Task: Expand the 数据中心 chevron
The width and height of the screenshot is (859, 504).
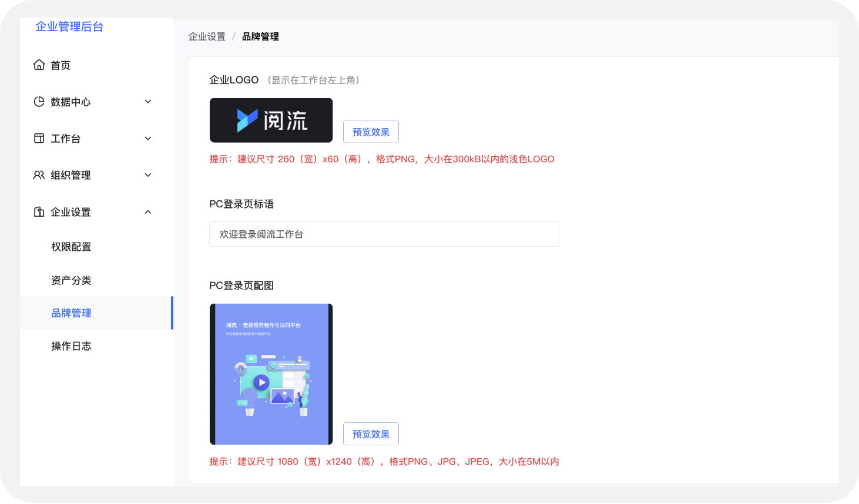Action: (148, 102)
